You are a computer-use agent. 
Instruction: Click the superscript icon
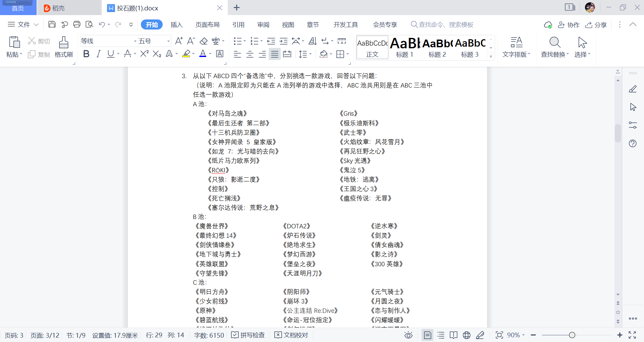pos(144,54)
